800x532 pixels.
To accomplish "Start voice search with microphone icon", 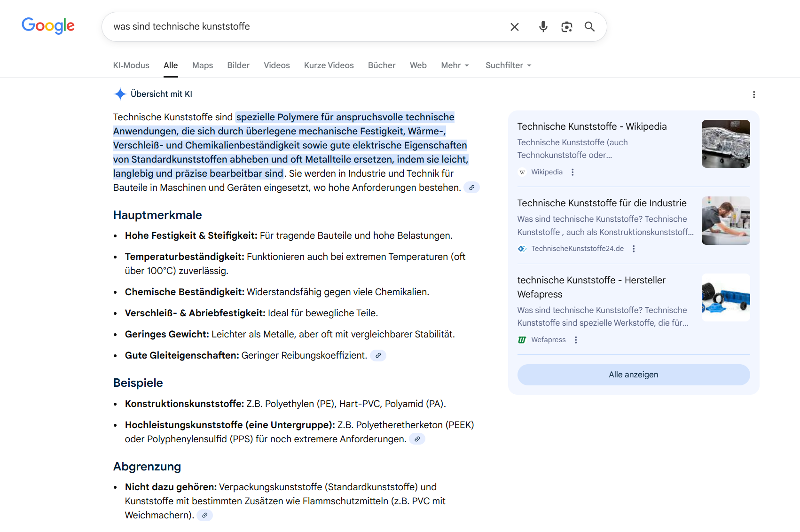I will pyautogui.click(x=543, y=27).
